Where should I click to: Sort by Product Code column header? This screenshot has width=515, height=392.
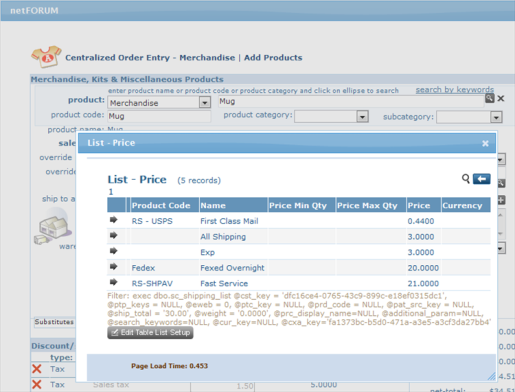161,205
